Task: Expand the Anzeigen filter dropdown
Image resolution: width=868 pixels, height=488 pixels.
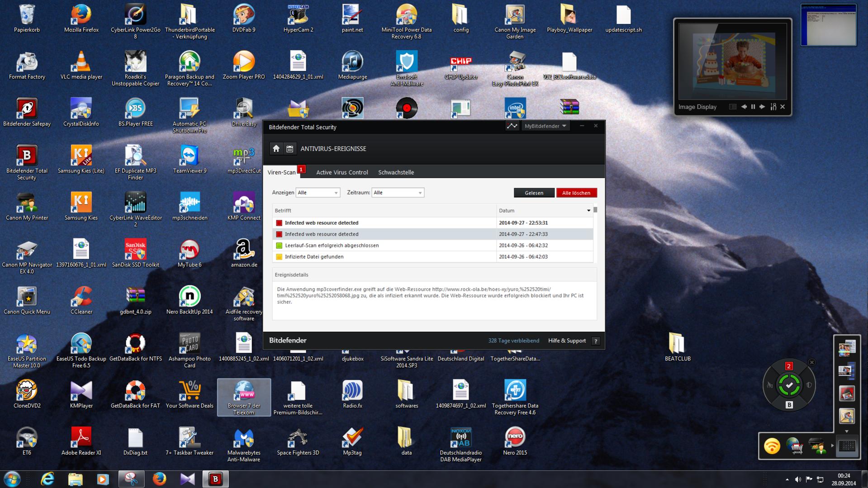Action: [x=318, y=193]
